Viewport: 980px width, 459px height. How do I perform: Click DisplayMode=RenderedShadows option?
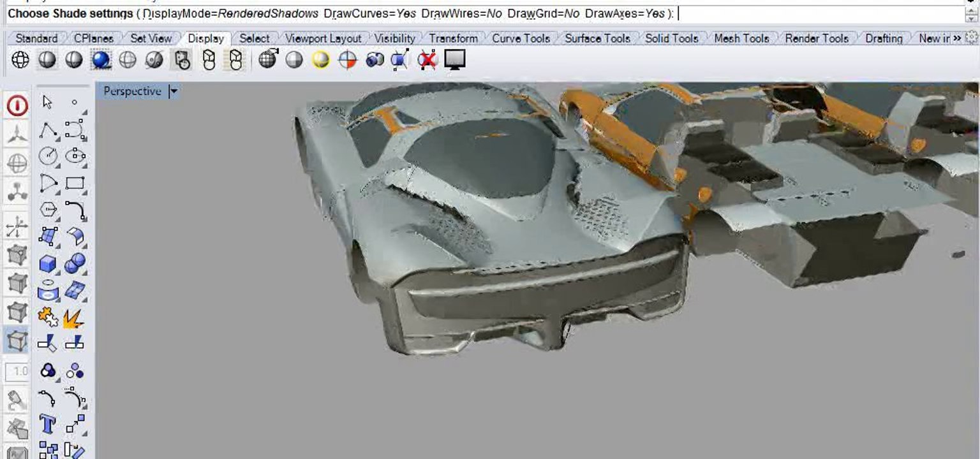(230, 13)
